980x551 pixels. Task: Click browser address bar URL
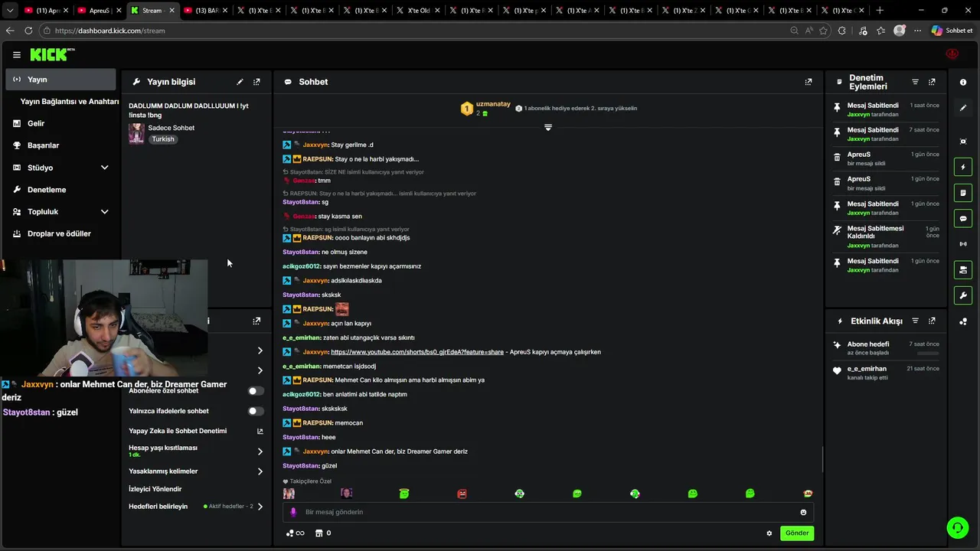(x=109, y=31)
